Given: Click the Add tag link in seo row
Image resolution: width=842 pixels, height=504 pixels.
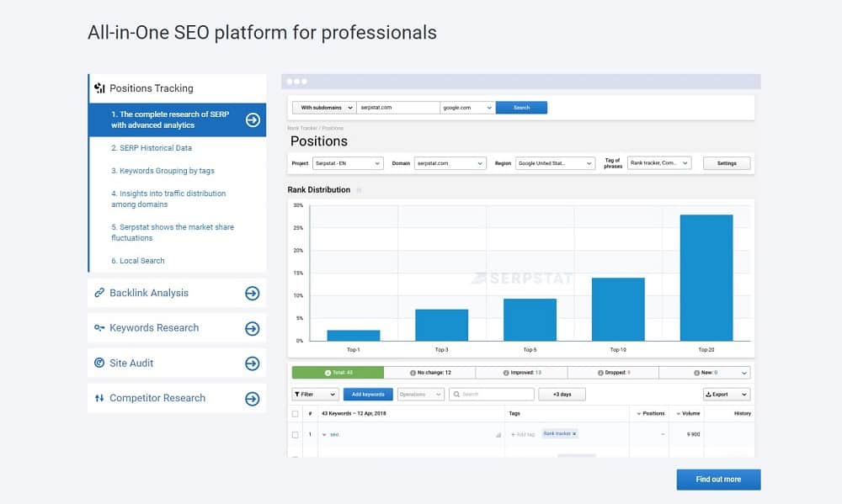Looking at the screenshot, I should click(x=523, y=434).
